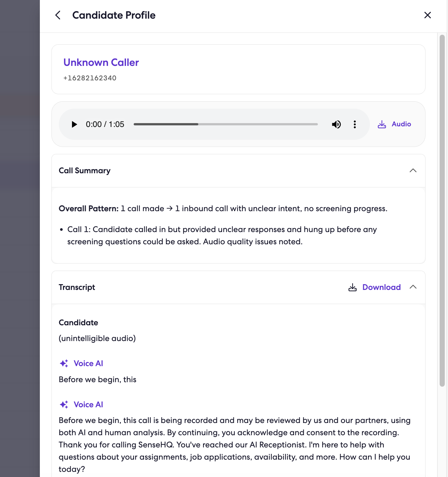
Task: Click the download icon beside Audio
Action: 382,124
